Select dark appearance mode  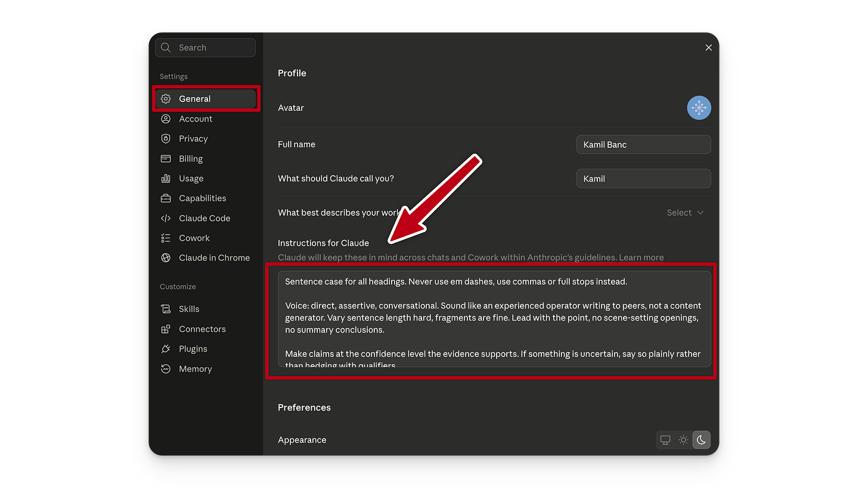point(701,440)
